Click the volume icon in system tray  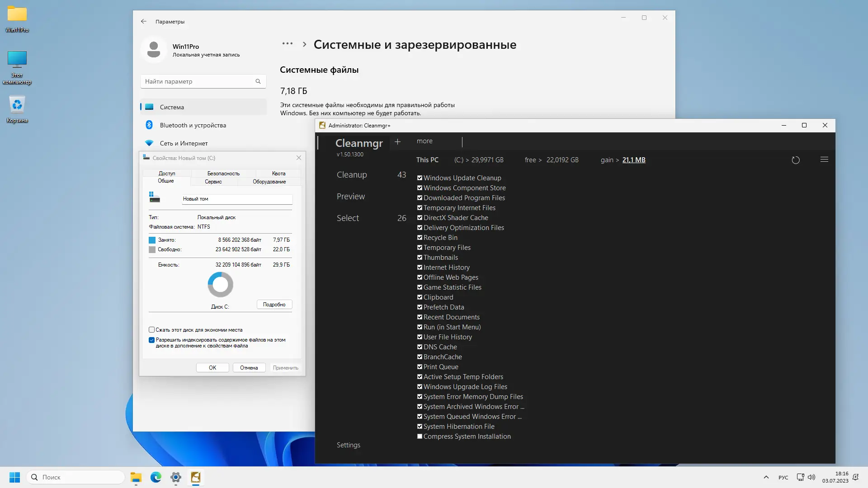[x=811, y=477]
